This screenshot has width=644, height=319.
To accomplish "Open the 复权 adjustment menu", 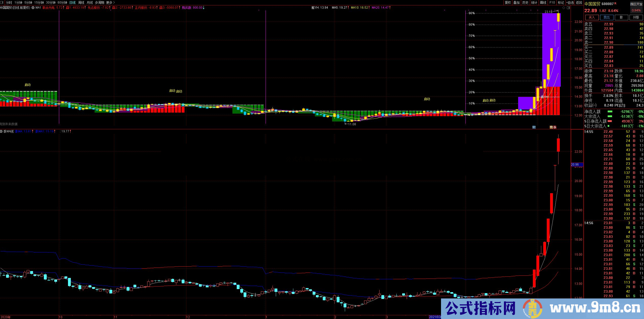I will [508, 3].
